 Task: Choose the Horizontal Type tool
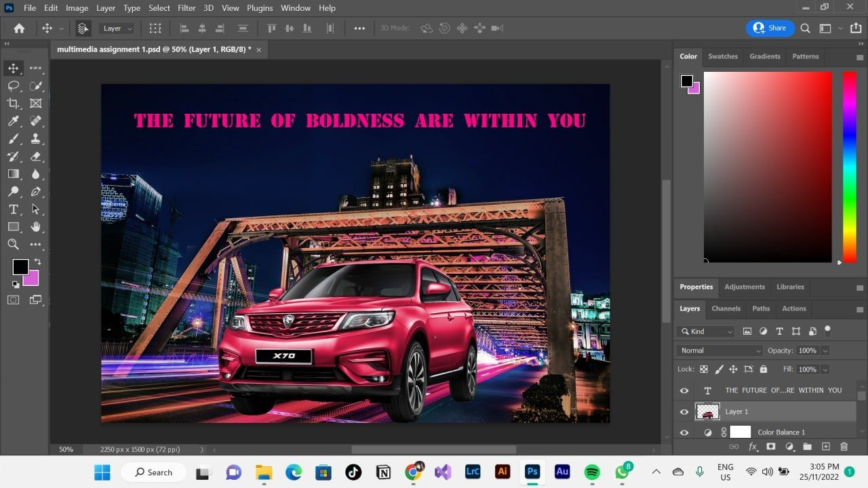(x=13, y=209)
